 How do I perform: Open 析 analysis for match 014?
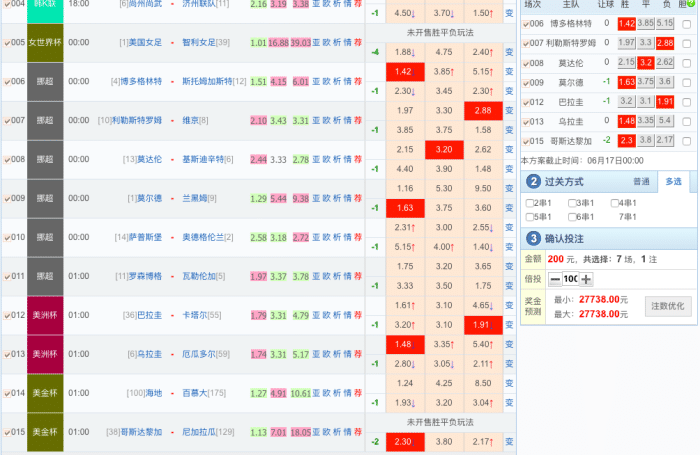[337, 393]
